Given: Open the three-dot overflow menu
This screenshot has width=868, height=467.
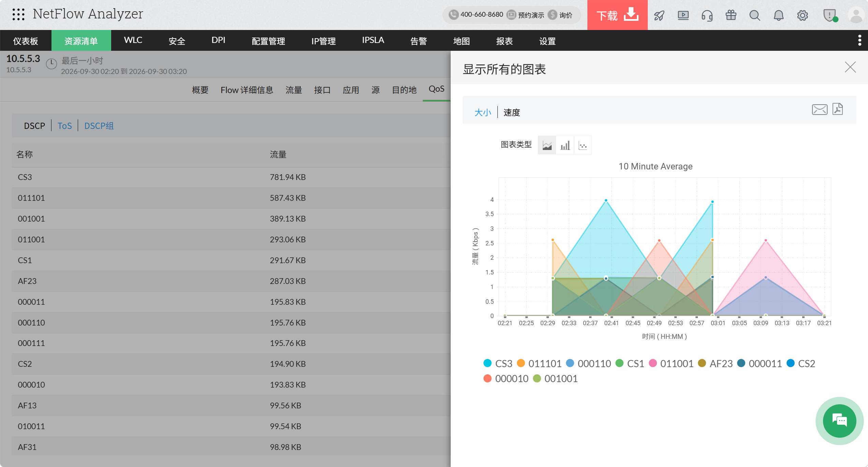Looking at the screenshot, I should coord(859,40).
